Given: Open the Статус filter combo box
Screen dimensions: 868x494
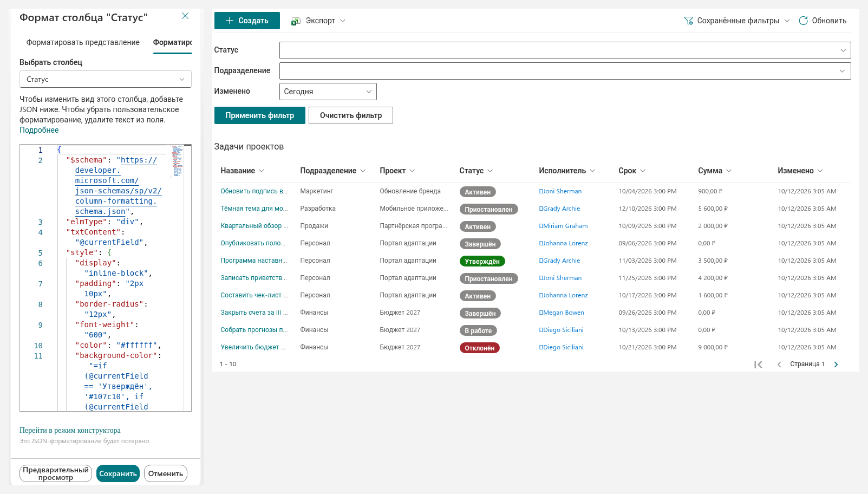Looking at the screenshot, I should click(x=565, y=50).
